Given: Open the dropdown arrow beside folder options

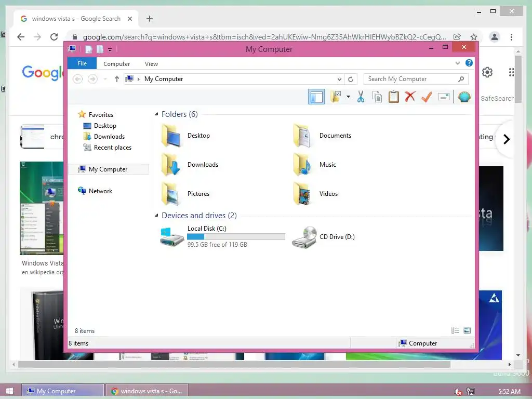Looking at the screenshot, I should [349, 97].
